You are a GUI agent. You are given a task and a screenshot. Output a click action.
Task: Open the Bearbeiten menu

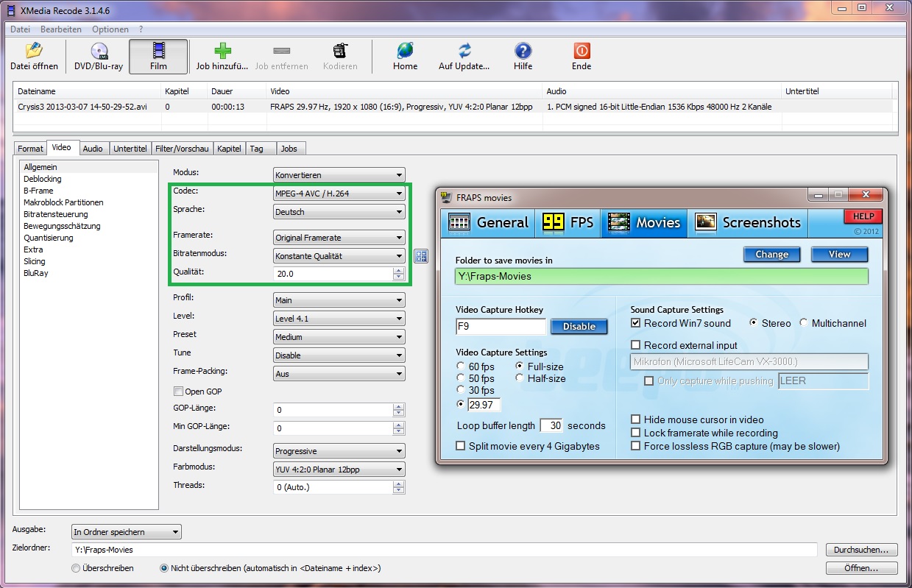(61, 29)
